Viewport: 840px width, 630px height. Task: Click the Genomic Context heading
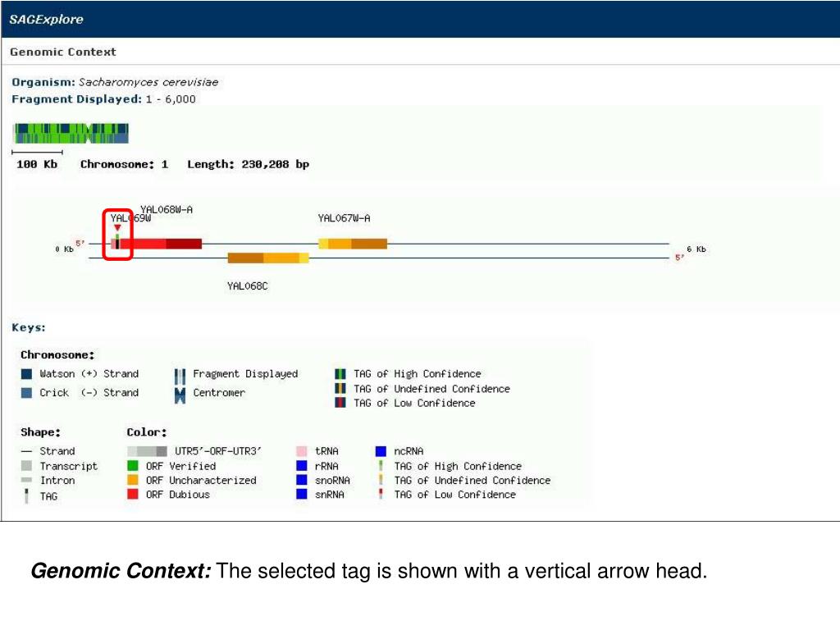click(x=62, y=52)
